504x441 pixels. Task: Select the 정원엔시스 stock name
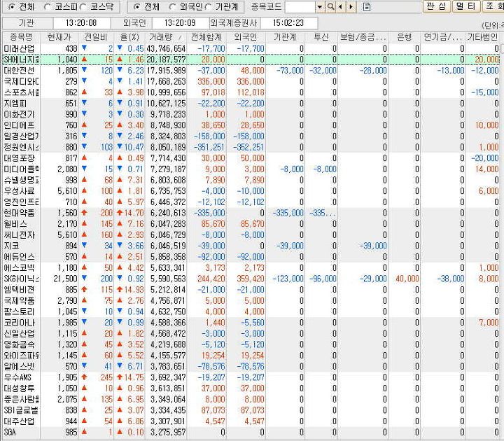coord(21,147)
